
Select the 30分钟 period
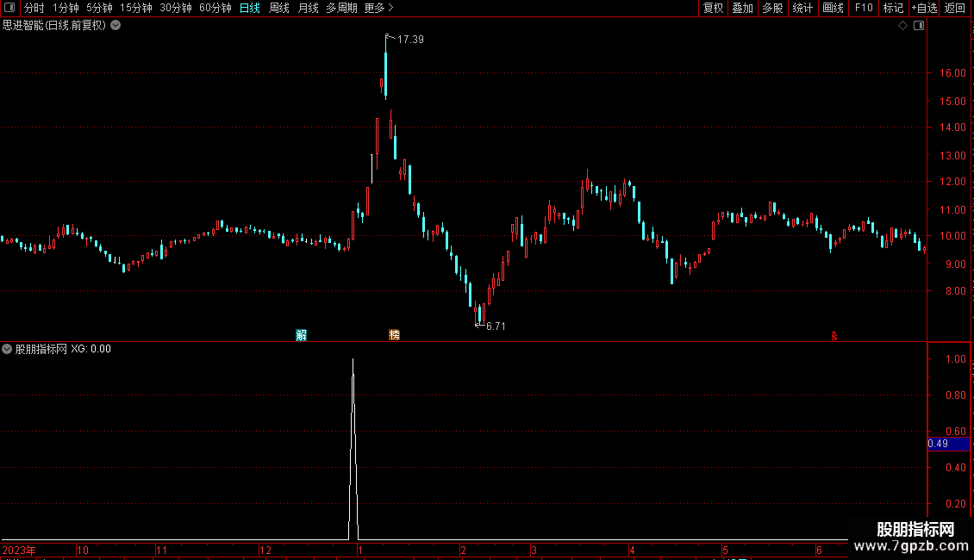(x=176, y=8)
